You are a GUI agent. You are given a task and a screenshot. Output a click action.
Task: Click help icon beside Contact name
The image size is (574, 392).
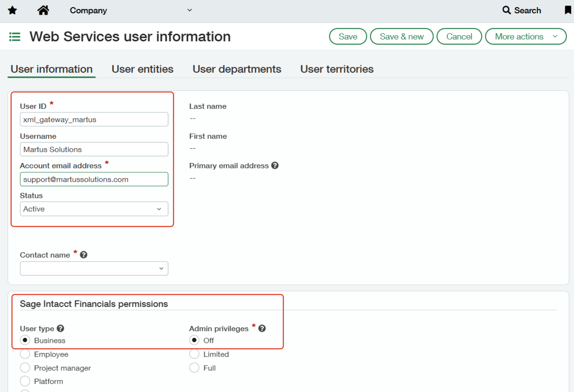click(x=84, y=255)
